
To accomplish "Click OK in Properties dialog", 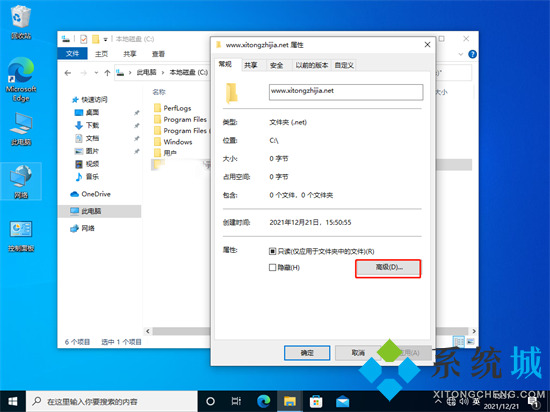I will (307, 352).
